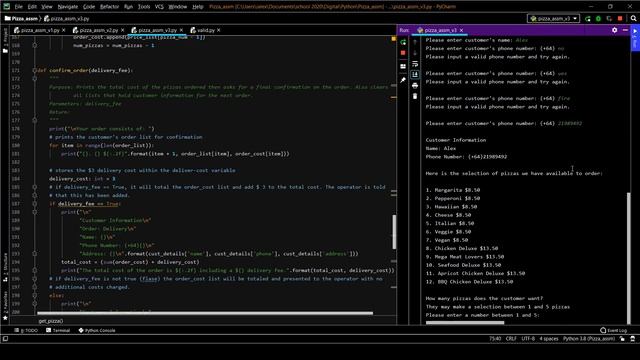
Task: Open the Help menu
Action: coord(198,7)
